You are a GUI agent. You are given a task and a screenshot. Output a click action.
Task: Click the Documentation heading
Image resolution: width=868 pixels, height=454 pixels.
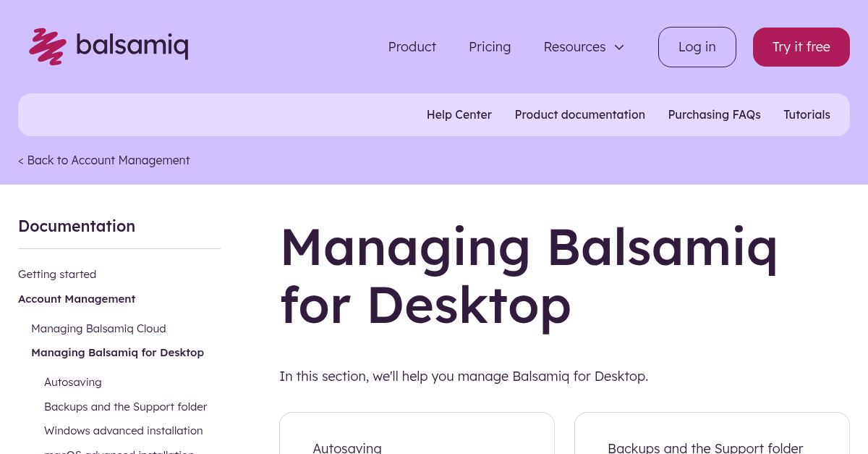click(77, 226)
